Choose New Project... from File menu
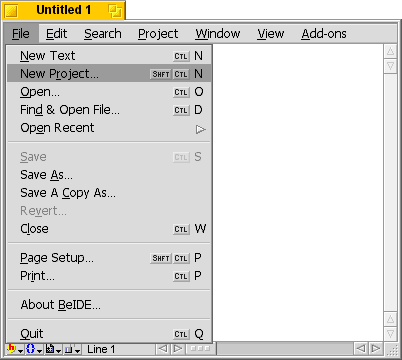The height and width of the screenshot is (360, 402). pyautogui.click(x=109, y=74)
